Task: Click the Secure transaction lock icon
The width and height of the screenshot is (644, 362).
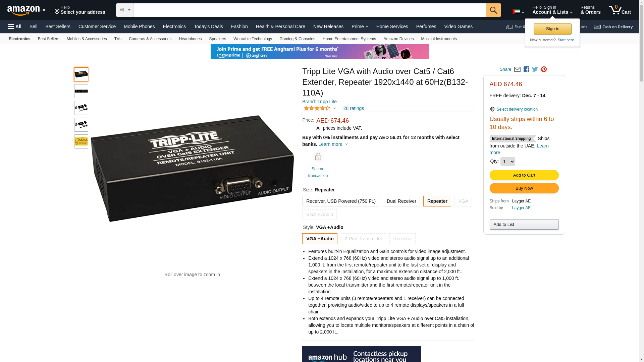Action: pos(318,157)
